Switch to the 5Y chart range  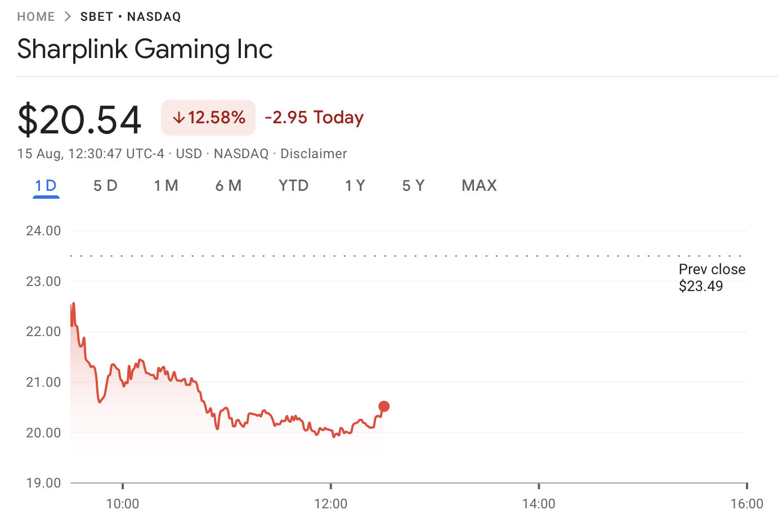[x=413, y=185]
